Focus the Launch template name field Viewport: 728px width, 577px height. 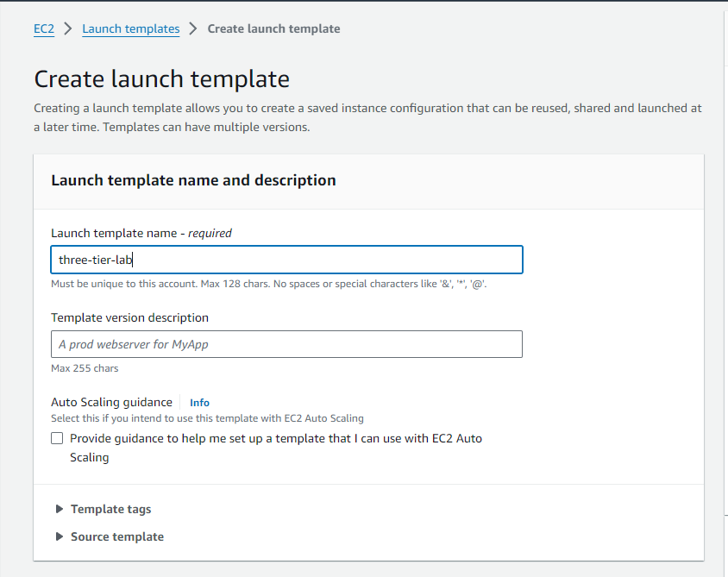tap(286, 260)
